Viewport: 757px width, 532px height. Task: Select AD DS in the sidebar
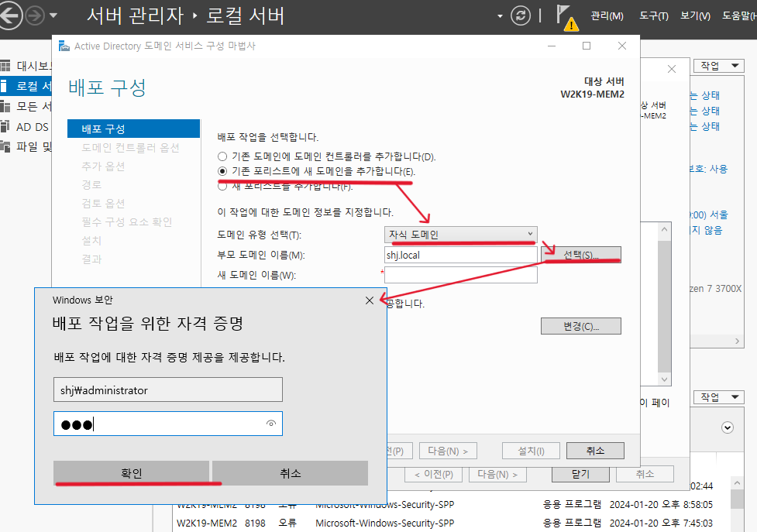pos(26,127)
